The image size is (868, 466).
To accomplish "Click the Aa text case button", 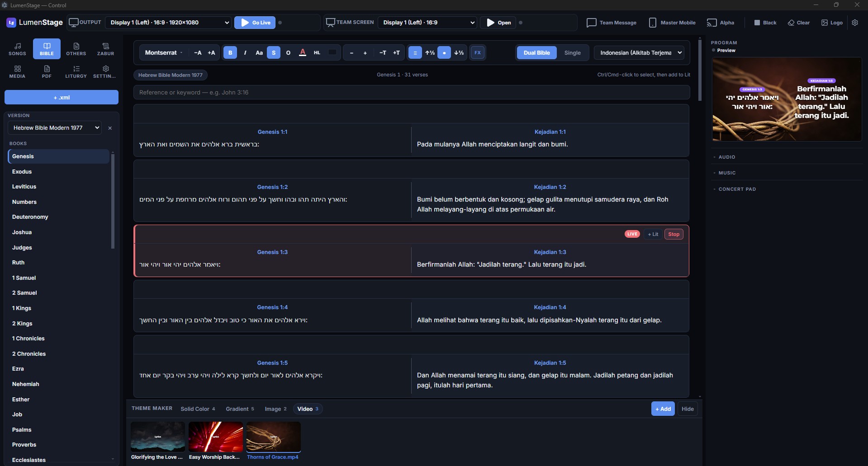I will 259,53.
